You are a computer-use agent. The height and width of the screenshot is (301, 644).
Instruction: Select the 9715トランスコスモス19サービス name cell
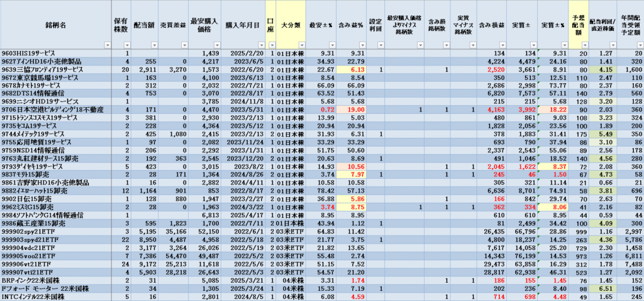(x=56, y=118)
